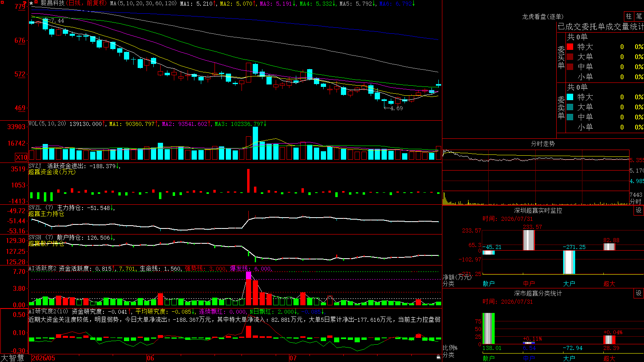Screen dimensions: 644x362
Task: Click the star marker before 毅昌科技
Action: 31,3
